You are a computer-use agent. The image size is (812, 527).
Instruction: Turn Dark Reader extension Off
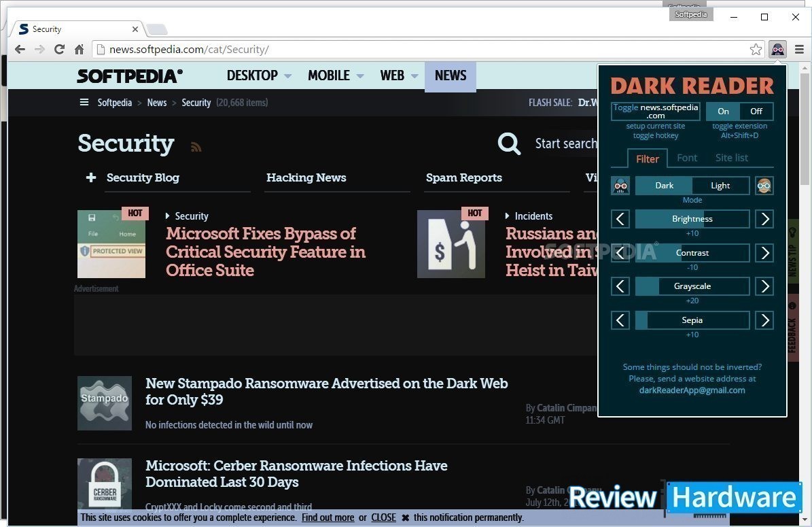click(x=756, y=111)
